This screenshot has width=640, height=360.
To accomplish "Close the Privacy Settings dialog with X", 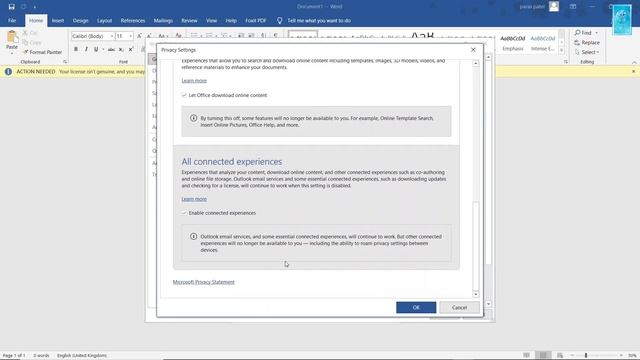I will click(x=473, y=50).
